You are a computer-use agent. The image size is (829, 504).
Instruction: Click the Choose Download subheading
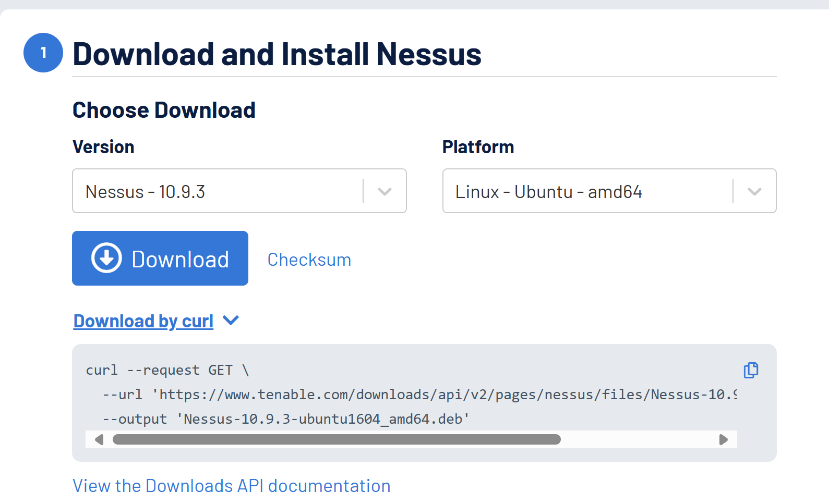164,110
